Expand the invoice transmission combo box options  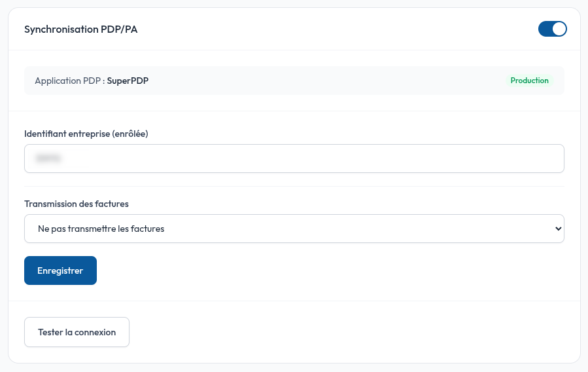(294, 229)
